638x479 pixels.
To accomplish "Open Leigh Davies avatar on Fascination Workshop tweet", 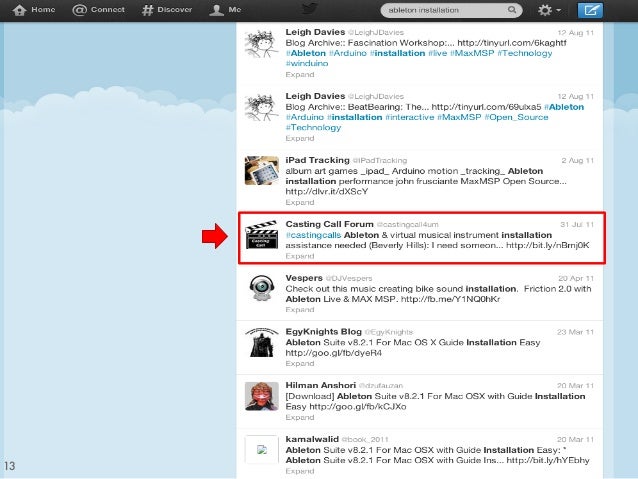I will (x=262, y=44).
